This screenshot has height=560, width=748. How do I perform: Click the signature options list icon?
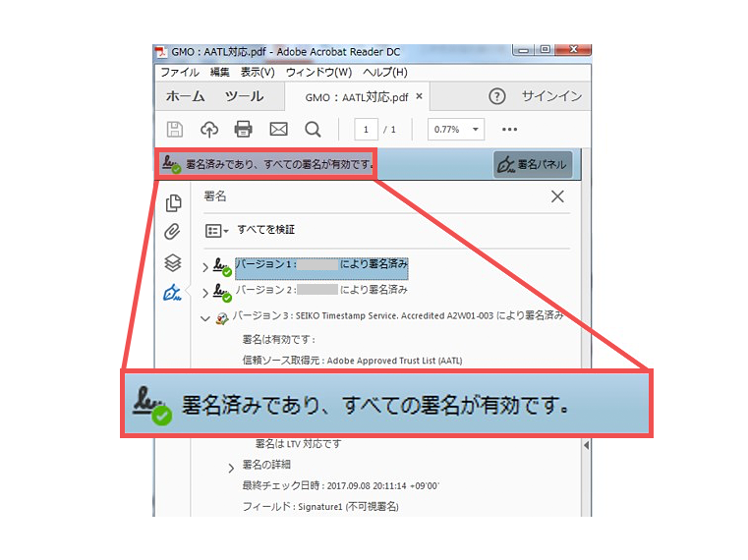click(216, 231)
